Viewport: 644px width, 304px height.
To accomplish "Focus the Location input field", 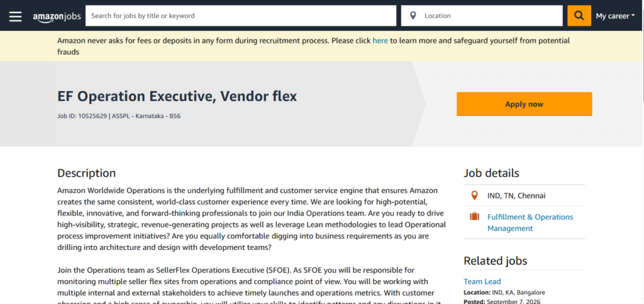I will point(482,16).
